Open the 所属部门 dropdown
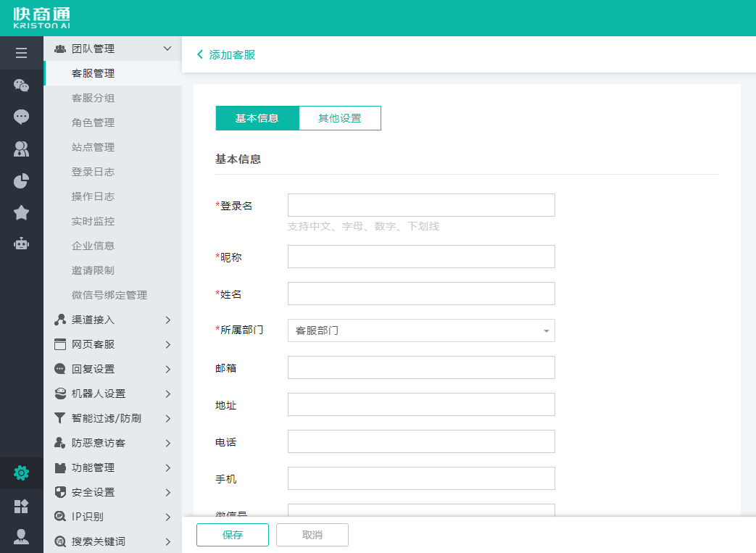Viewport: 756px width, 553px height. point(421,330)
